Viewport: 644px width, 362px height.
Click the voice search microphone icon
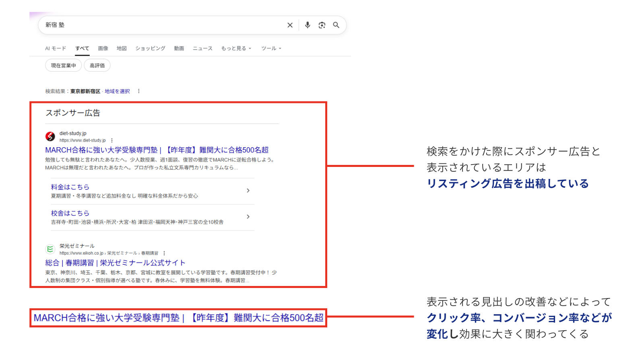[308, 25]
